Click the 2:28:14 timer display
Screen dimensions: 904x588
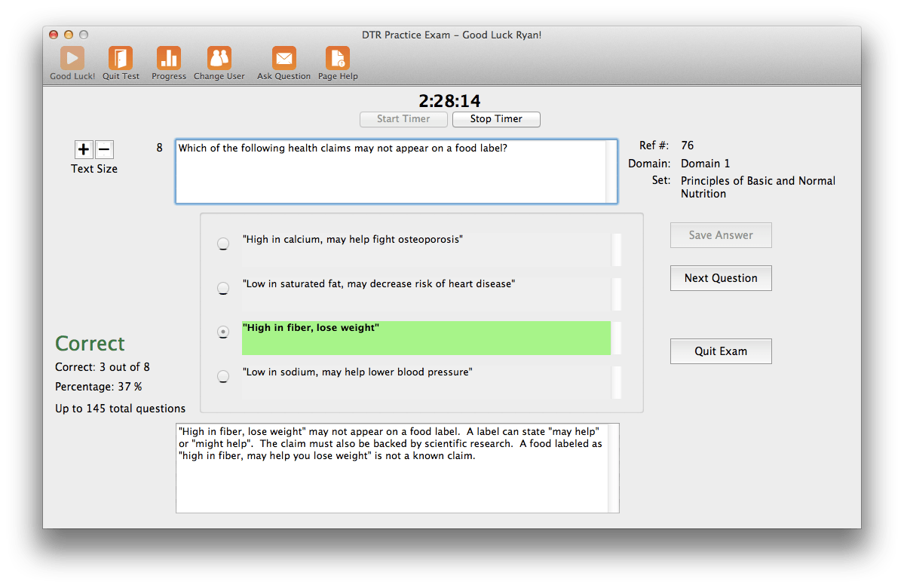[x=449, y=101]
